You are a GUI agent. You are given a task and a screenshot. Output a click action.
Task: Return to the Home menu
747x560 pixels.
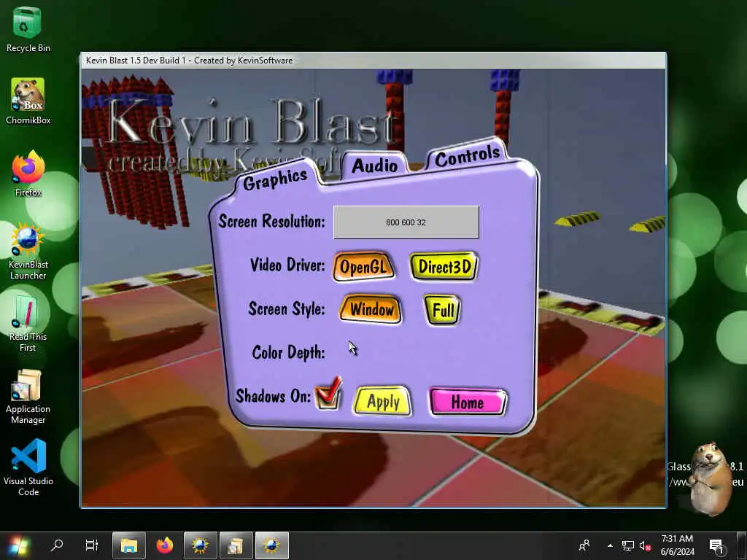[468, 402]
